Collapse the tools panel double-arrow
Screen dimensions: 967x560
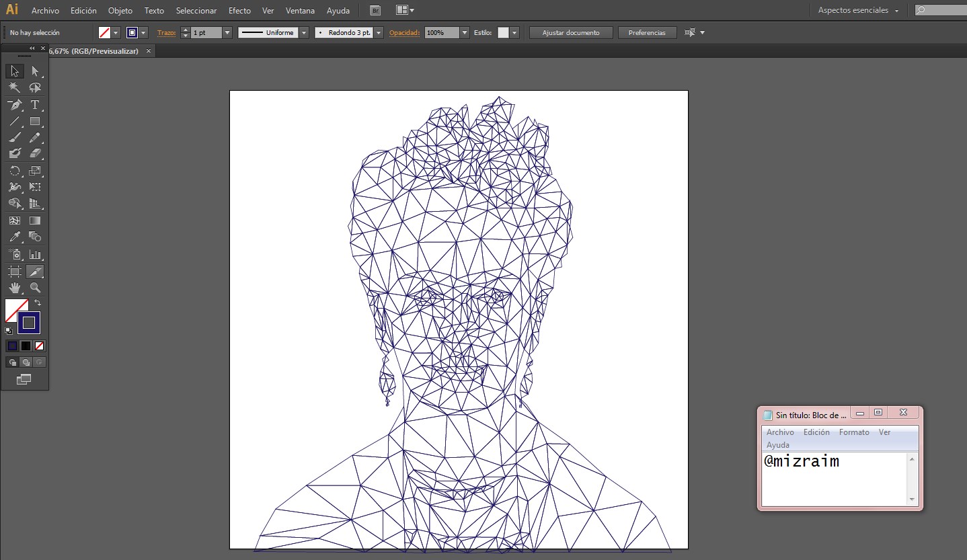(x=32, y=48)
